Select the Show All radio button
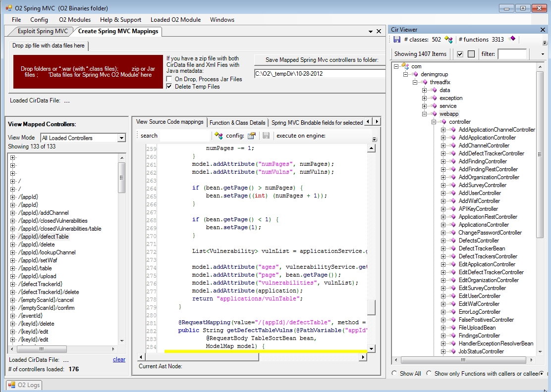Screen dimensions: 551x392 (394, 374)
